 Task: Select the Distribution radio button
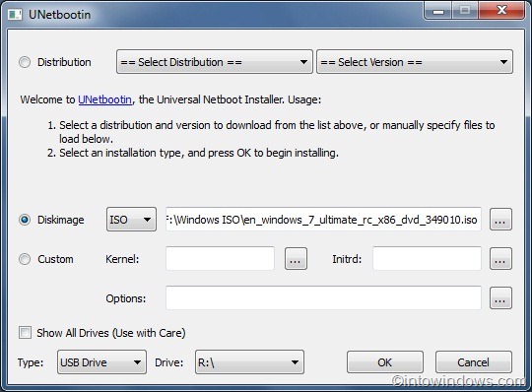coord(25,62)
